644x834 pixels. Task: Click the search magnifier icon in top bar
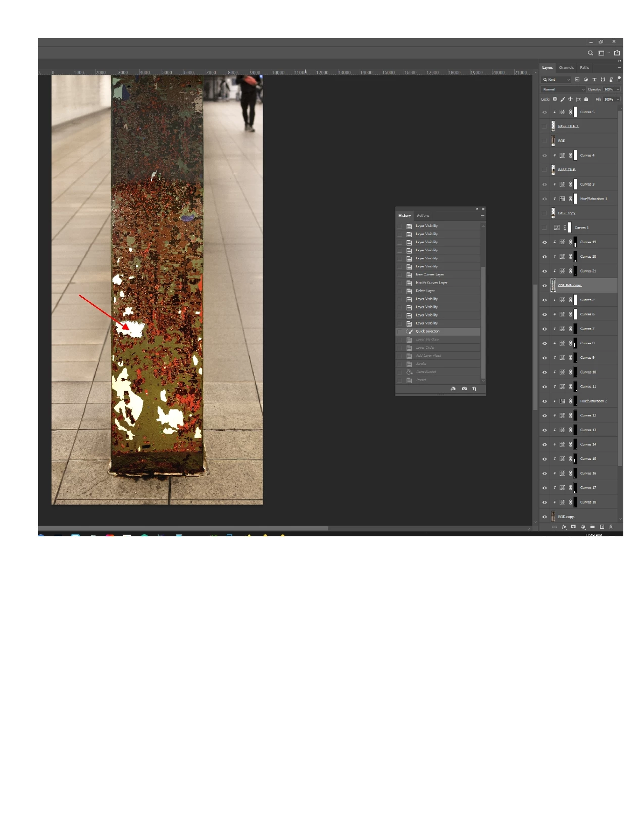(590, 53)
